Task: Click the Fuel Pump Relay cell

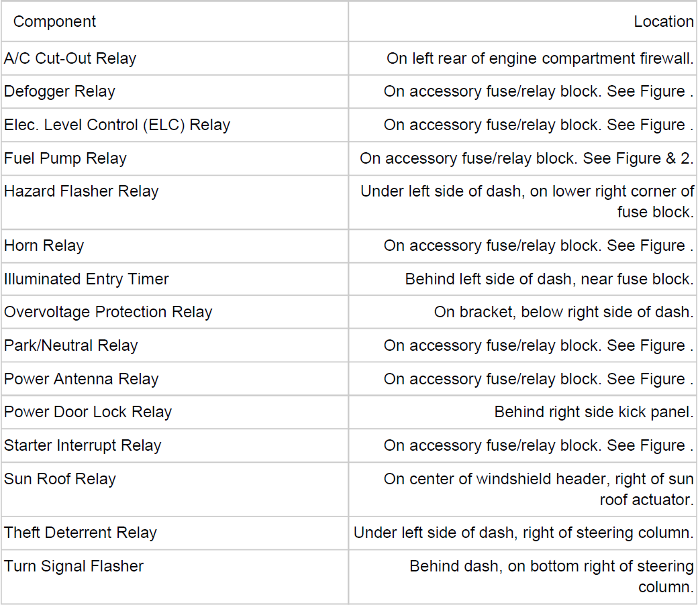Action: [x=65, y=159]
